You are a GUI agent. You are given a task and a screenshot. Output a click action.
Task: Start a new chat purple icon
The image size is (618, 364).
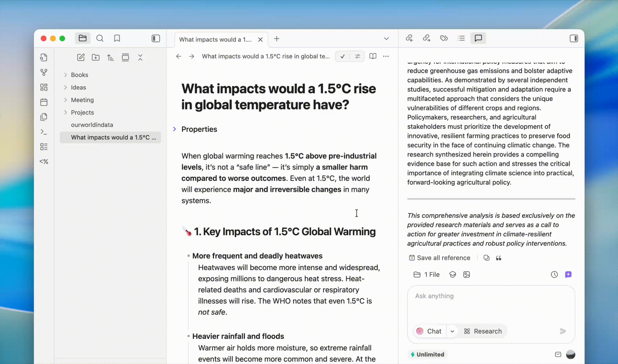click(568, 275)
